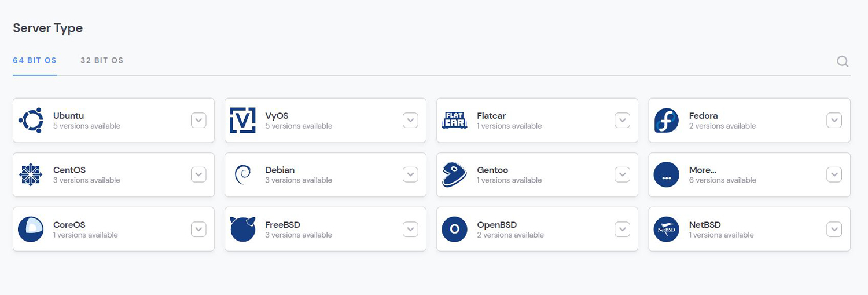
Task: Open the Debian versions dropdown arrow
Action: coord(410,175)
